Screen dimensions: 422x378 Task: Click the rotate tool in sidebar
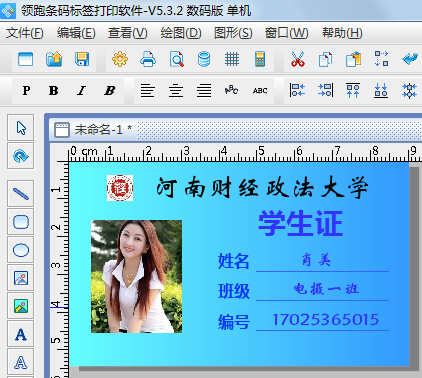(x=21, y=156)
